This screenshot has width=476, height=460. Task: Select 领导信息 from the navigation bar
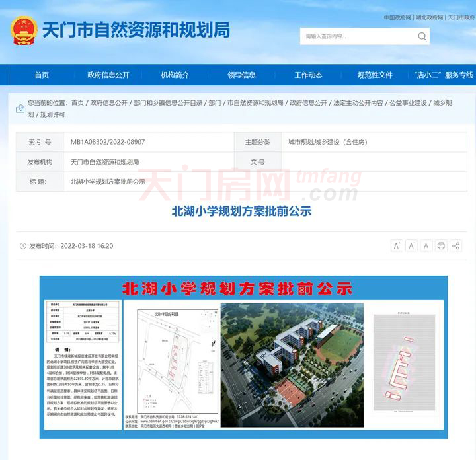[x=241, y=75]
